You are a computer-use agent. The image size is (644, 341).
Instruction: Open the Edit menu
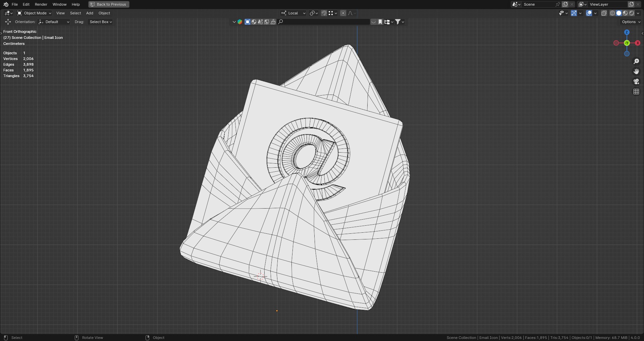point(26,4)
